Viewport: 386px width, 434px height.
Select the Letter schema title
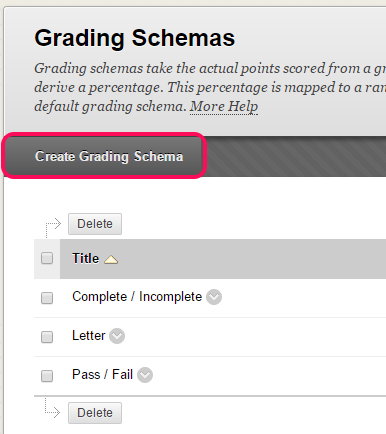89,335
